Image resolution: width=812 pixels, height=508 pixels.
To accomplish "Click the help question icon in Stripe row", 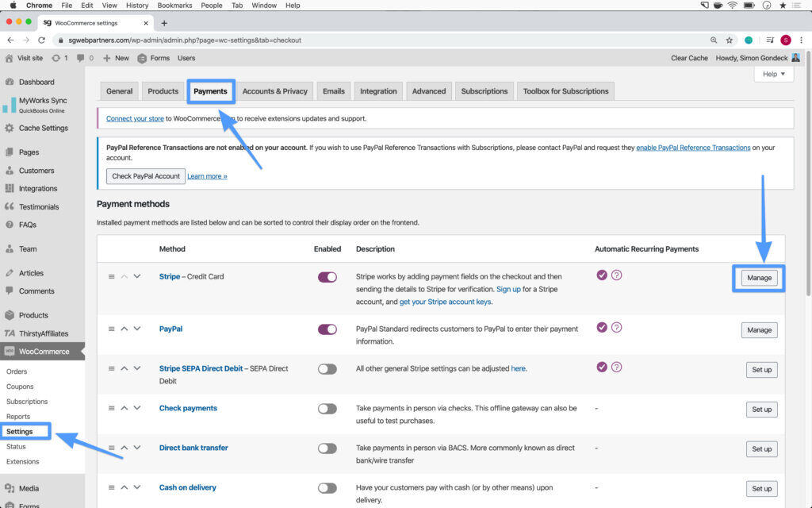I will click(x=616, y=275).
